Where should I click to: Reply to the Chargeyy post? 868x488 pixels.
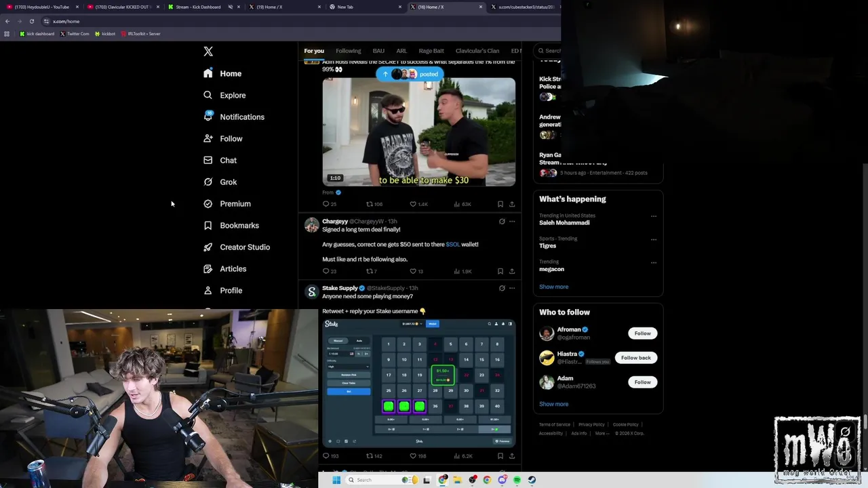pos(329,271)
